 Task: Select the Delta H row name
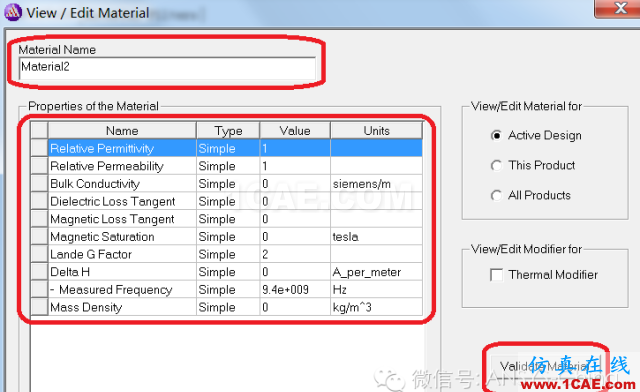[x=122, y=272]
